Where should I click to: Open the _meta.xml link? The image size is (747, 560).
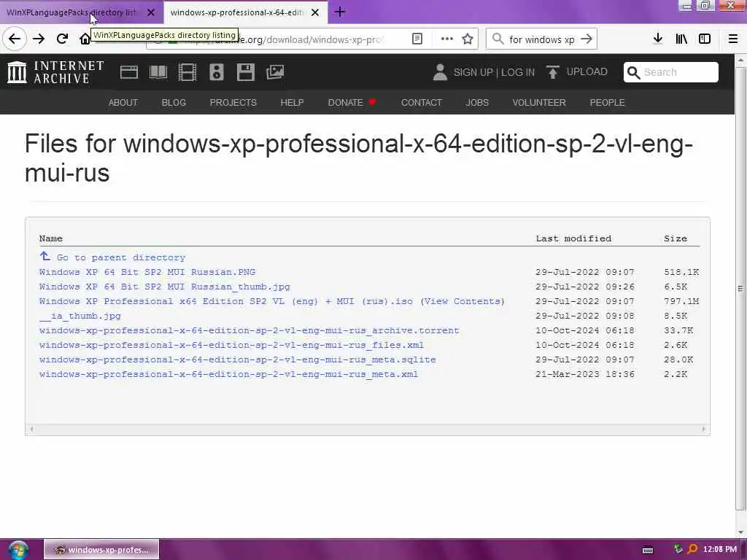(228, 374)
